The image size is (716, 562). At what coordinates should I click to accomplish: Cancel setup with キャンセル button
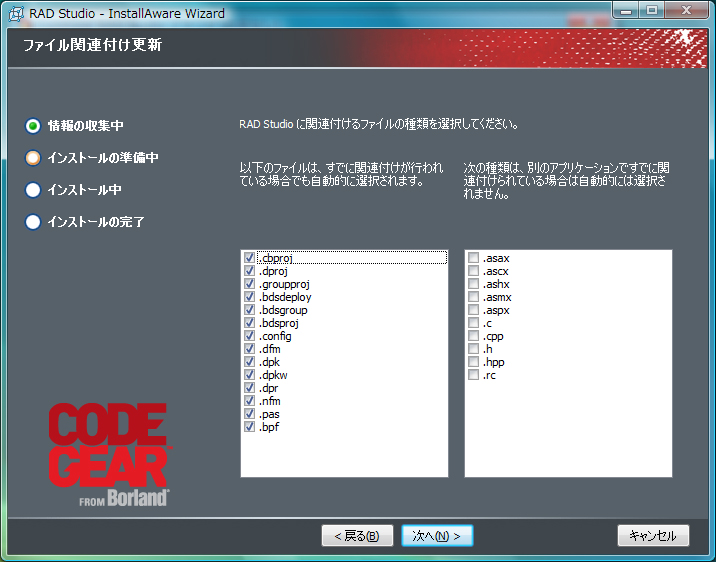click(653, 536)
